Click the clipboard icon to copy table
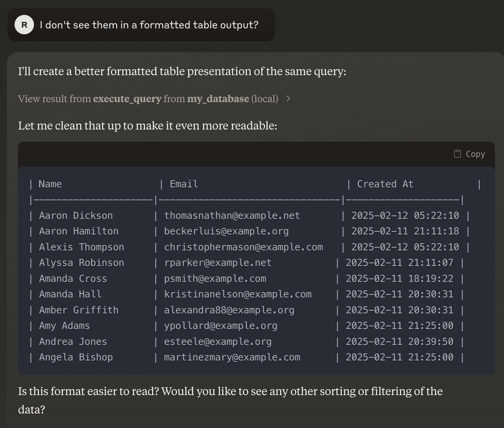Image resolution: width=504 pixels, height=428 pixels. [458, 154]
